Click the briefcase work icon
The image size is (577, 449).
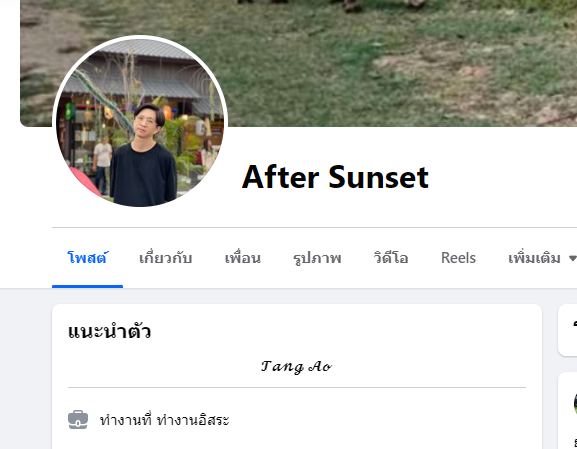[78, 420]
